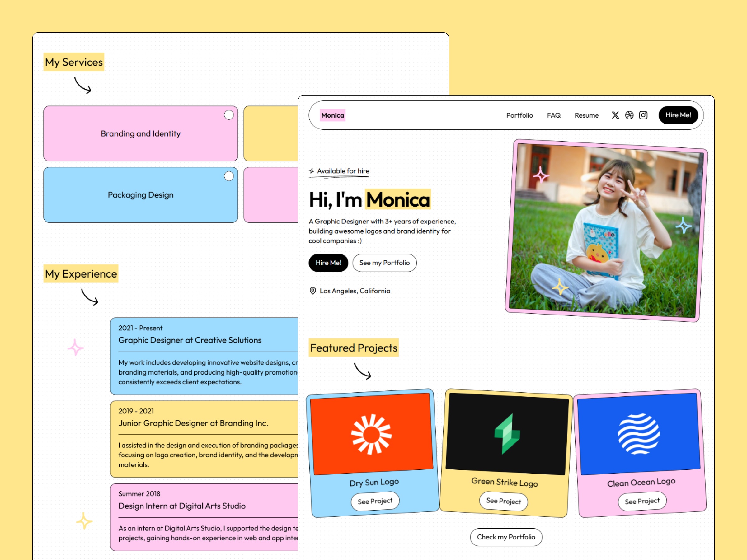Click the Hire Me! button in the navbar
This screenshot has width=747, height=560.
tap(678, 115)
